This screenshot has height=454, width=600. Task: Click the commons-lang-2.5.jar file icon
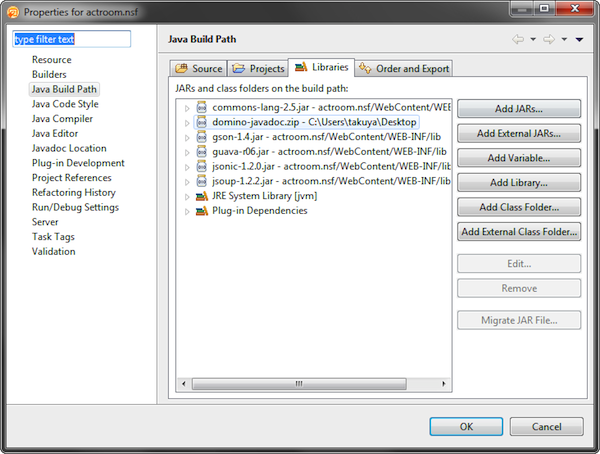202,107
